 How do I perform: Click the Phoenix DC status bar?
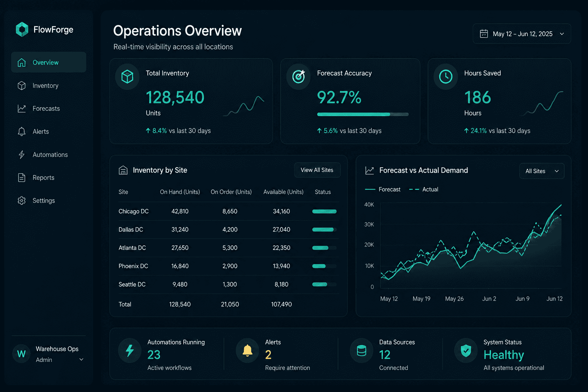pyautogui.click(x=324, y=266)
